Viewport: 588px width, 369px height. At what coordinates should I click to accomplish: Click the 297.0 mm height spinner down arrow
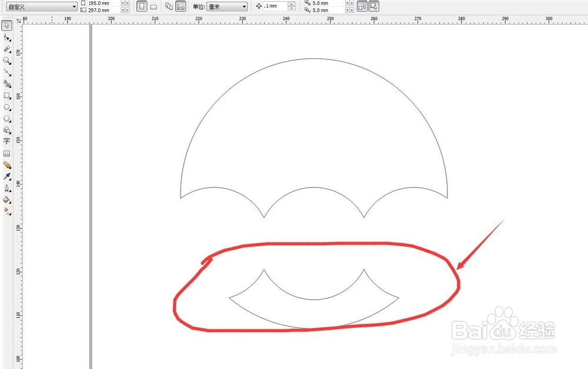coord(123,10)
